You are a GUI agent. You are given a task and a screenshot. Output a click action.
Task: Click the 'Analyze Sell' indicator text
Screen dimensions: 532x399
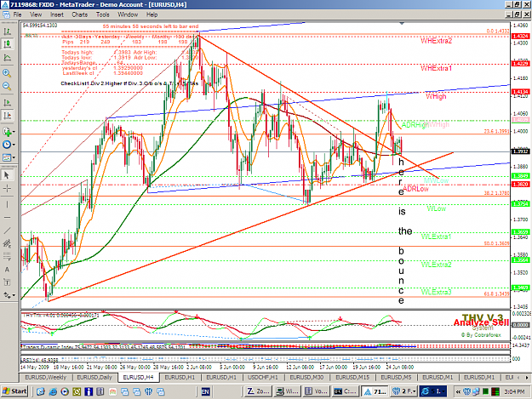coord(481,322)
